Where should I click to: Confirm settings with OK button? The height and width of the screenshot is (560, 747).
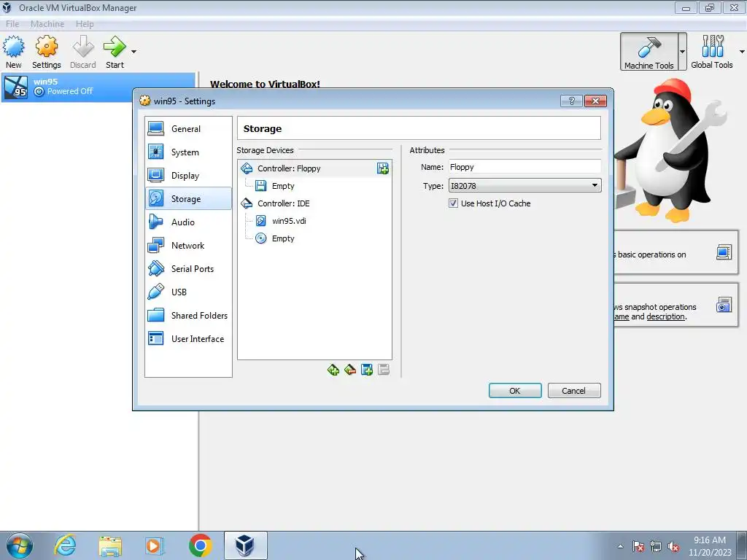(x=515, y=391)
